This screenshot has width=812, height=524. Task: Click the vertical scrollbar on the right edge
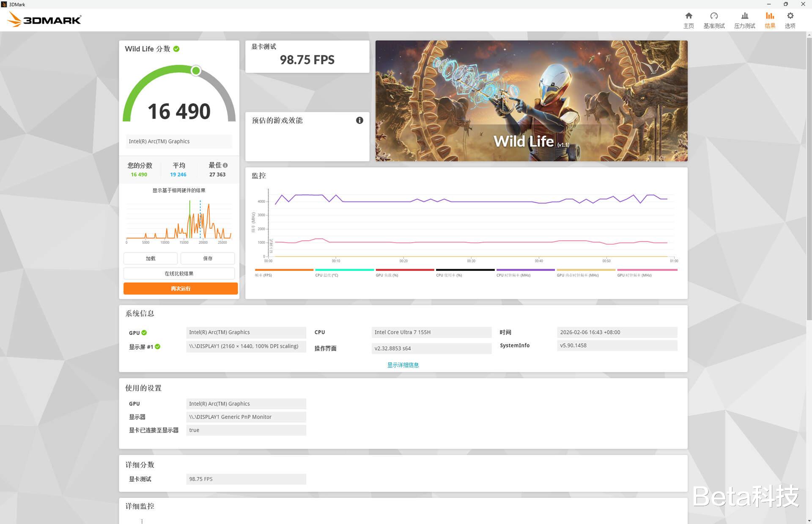click(809, 178)
